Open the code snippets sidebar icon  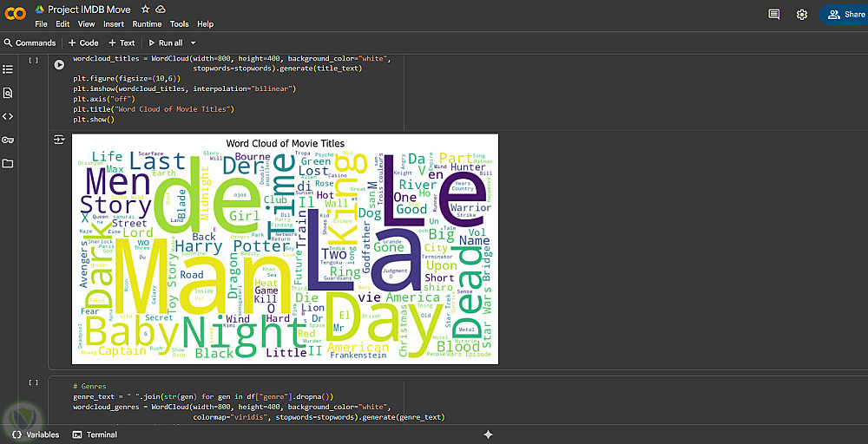[7, 117]
